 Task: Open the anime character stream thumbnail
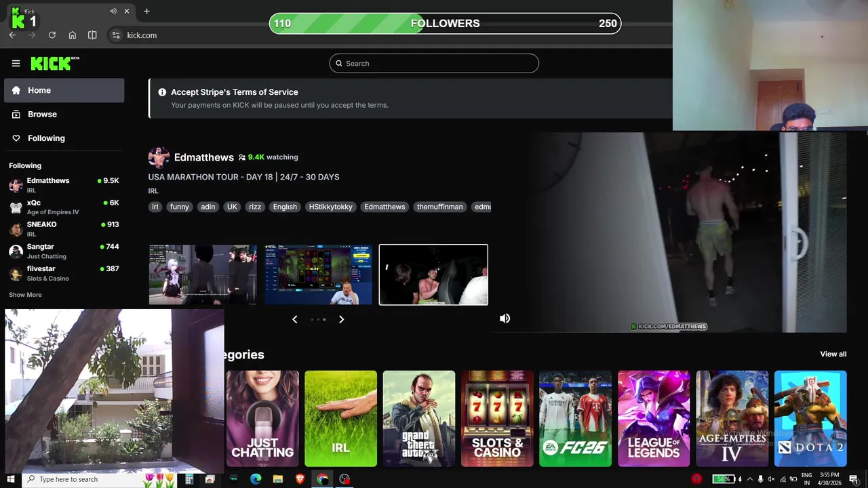203,274
